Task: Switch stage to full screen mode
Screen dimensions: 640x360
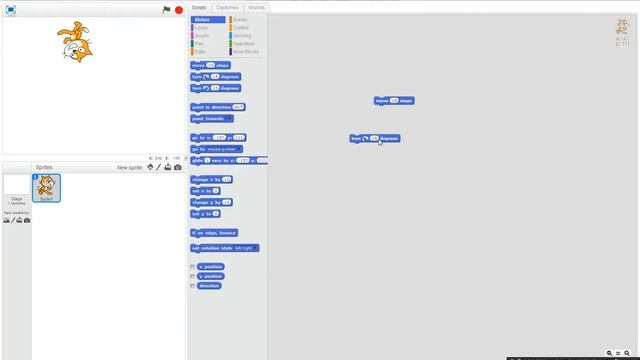Action: [11, 10]
